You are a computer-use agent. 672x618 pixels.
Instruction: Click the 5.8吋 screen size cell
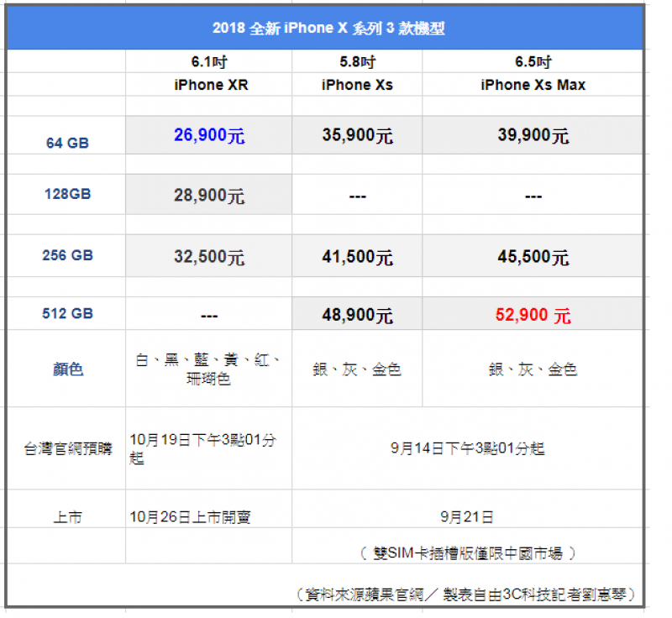[357, 61]
